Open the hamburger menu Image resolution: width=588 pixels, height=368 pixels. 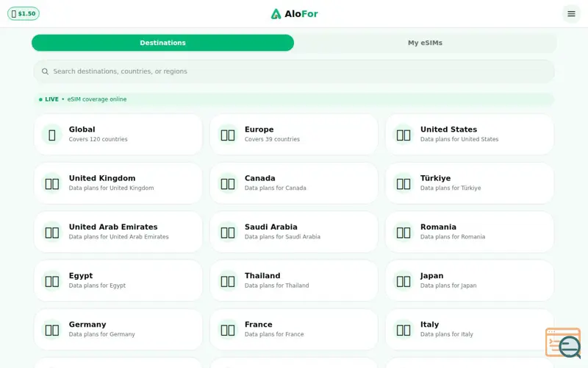tap(571, 14)
